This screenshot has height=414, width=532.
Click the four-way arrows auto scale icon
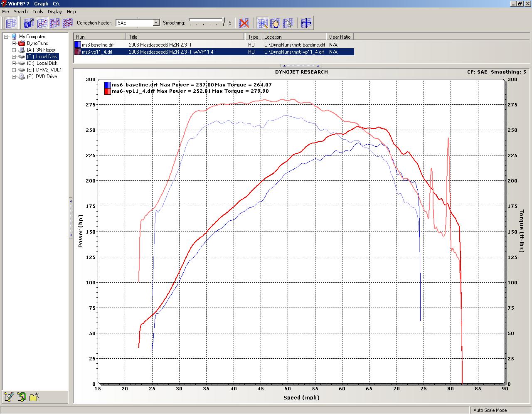click(306, 23)
